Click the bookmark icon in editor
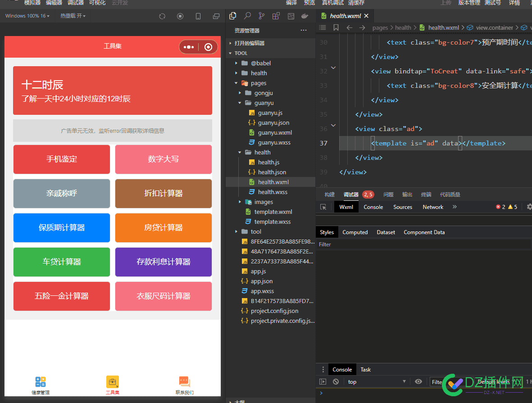 pos(336,28)
